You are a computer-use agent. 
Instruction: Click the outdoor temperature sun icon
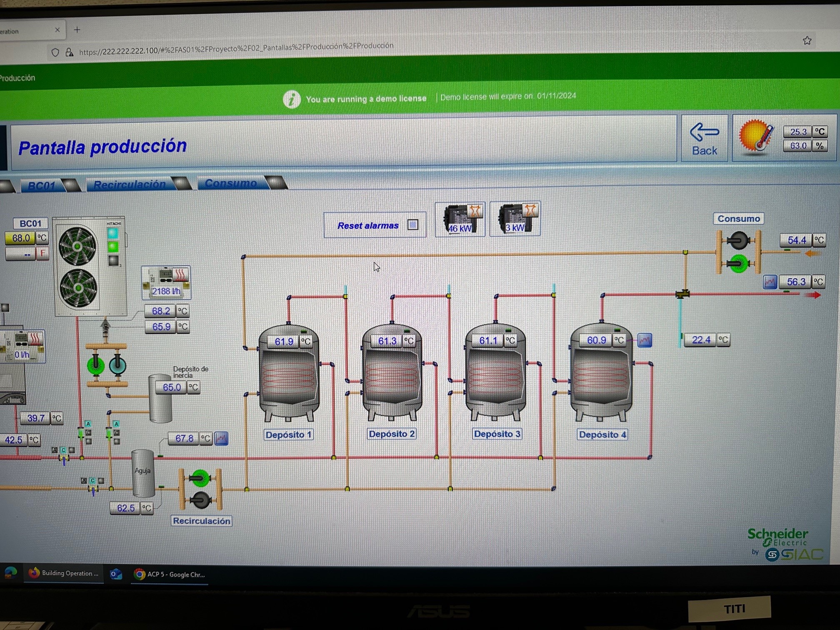(756, 136)
